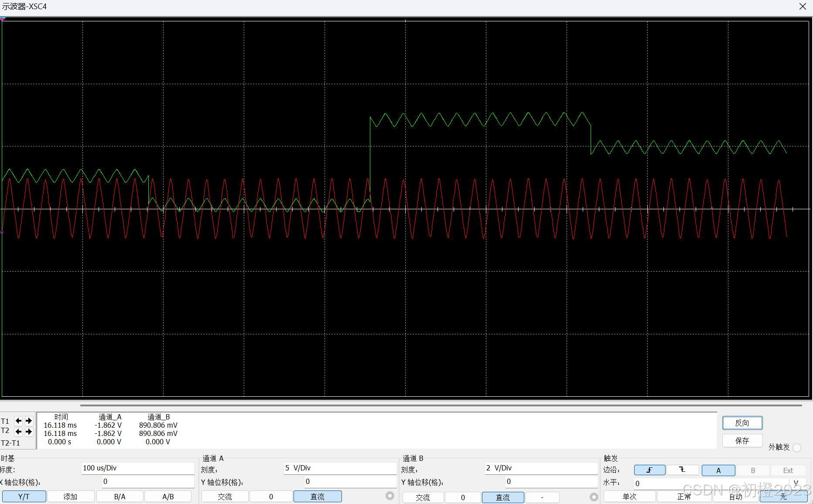The width and height of the screenshot is (813, 504).
Task: Set Channel A coupling to 0 (ground)
Action: pos(271,497)
